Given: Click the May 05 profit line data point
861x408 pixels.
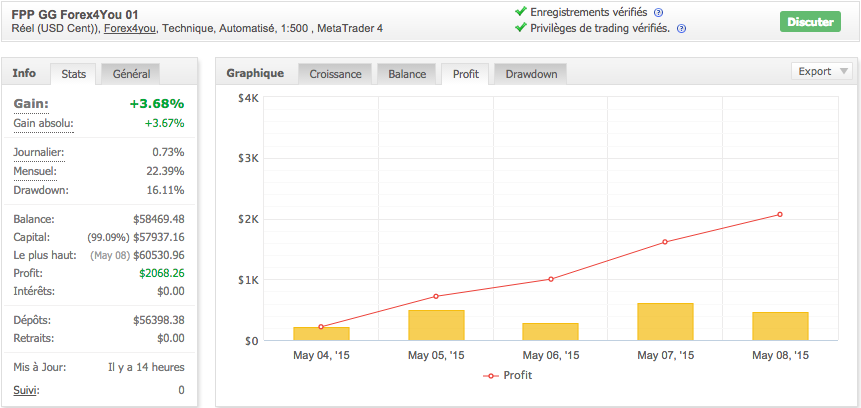Looking at the screenshot, I should click(435, 296).
